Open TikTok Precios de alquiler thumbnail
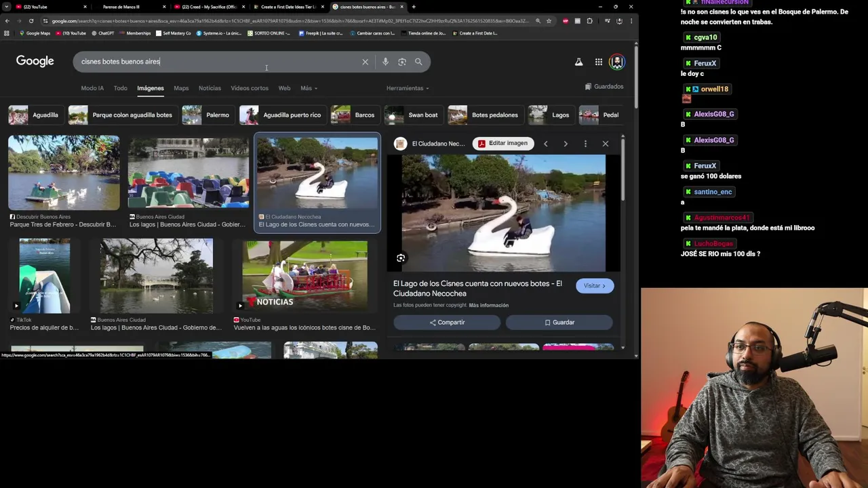 45,276
